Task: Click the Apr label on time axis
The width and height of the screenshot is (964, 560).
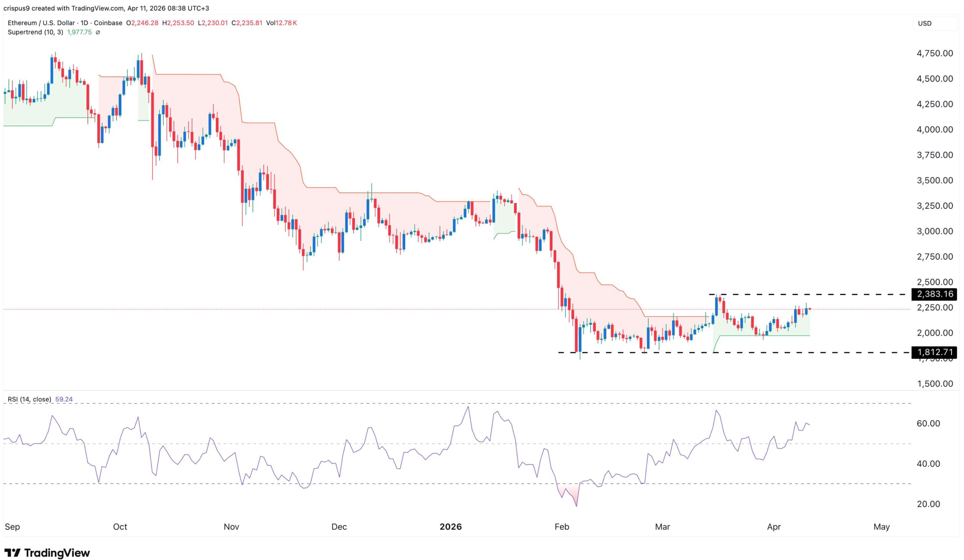Action: pyautogui.click(x=774, y=527)
